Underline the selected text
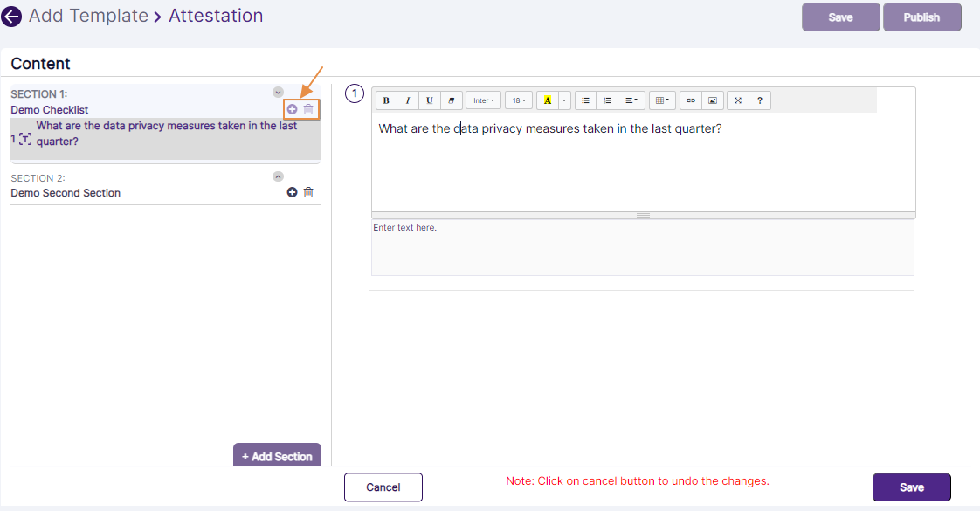980x511 pixels. (x=429, y=100)
